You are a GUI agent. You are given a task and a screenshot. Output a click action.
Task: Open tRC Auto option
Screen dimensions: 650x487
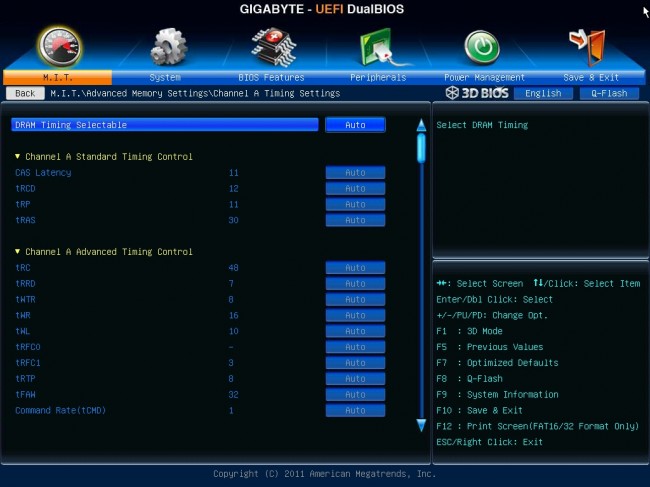pos(355,268)
